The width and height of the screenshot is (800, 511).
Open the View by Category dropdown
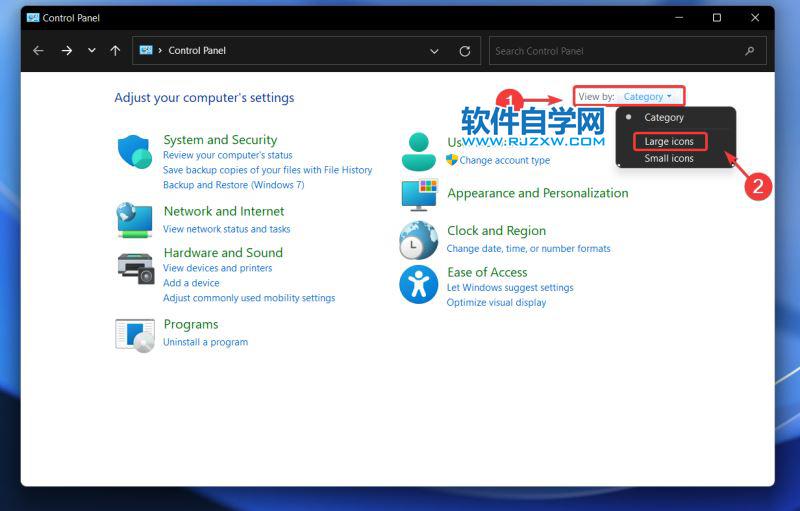(647, 96)
